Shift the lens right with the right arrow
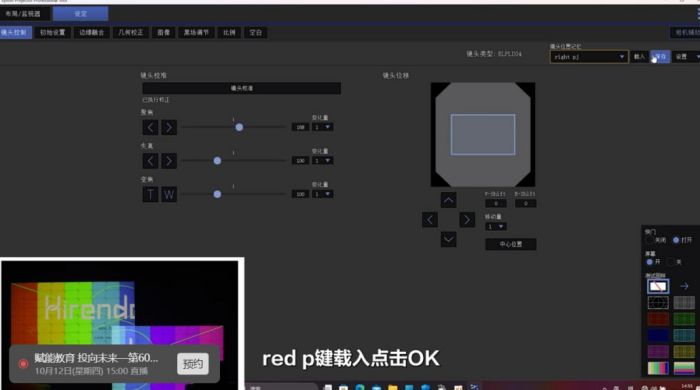Screen dimensions: 700x390 (x=467, y=220)
